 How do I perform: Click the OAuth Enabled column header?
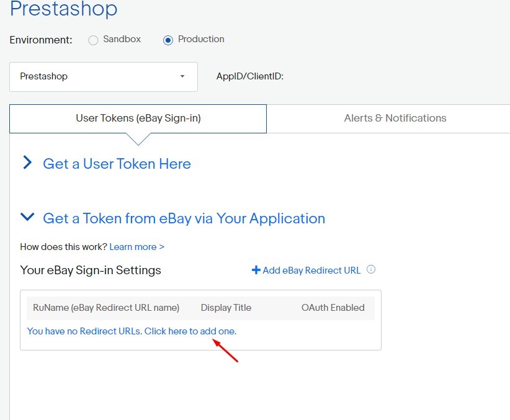pos(333,308)
